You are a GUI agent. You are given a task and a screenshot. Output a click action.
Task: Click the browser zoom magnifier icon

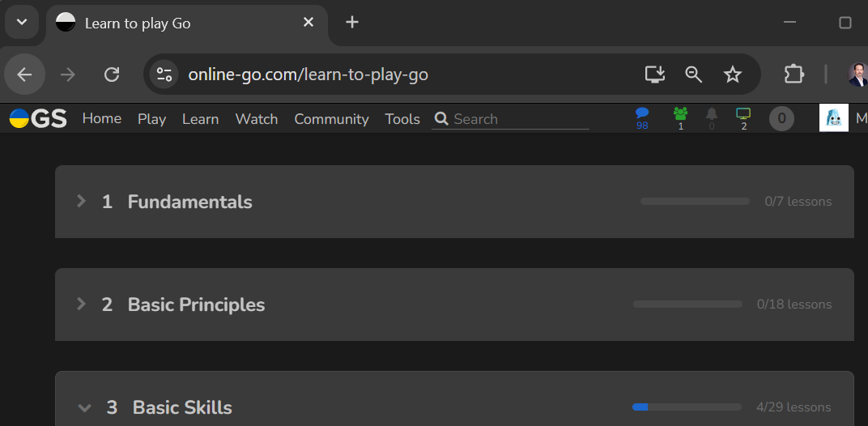693,75
